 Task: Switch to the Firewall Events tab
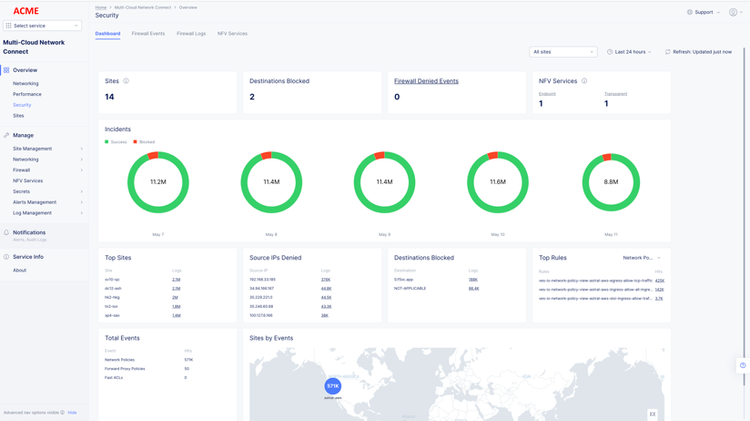pyautogui.click(x=148, y=34)
